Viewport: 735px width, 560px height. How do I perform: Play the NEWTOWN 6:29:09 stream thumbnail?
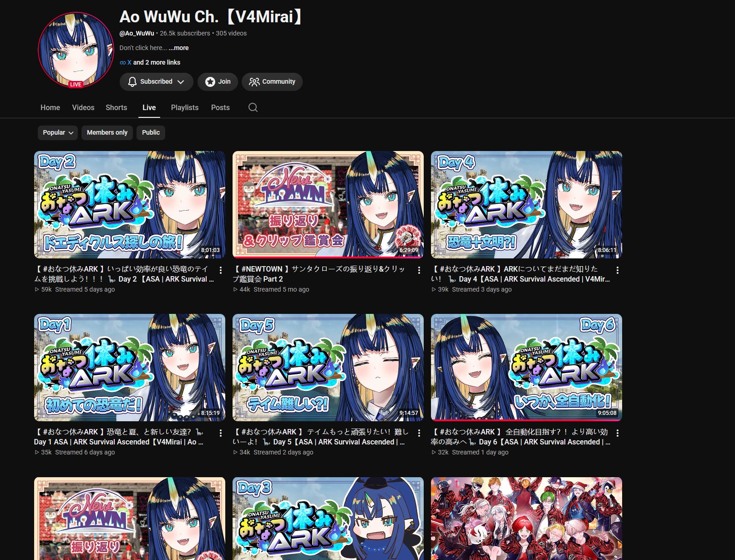coord(328,205)
